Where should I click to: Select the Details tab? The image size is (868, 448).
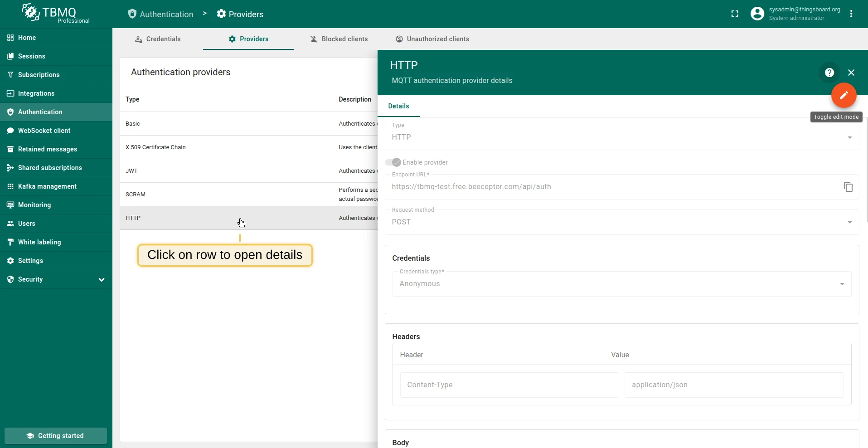399,106
